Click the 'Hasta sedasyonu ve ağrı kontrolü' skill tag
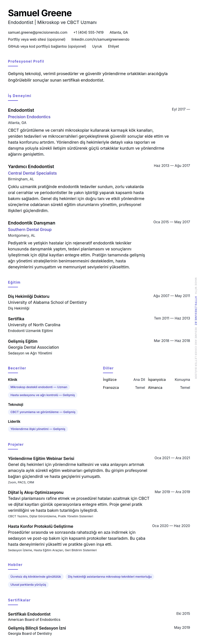The width and height of the screenshot is (198, 644). click(43, 395)
